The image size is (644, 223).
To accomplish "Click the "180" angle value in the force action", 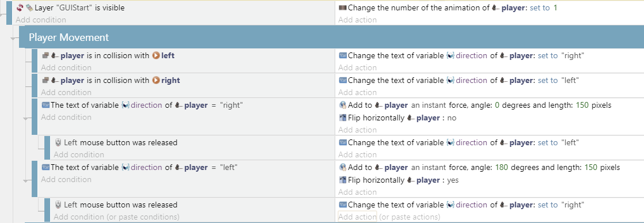I will [x=502, y=167].
